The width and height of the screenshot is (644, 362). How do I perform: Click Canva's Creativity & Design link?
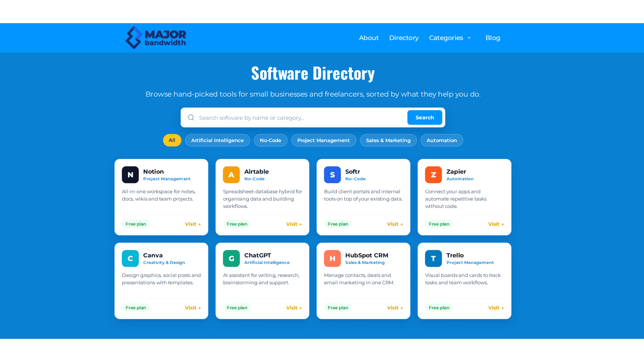164,263
